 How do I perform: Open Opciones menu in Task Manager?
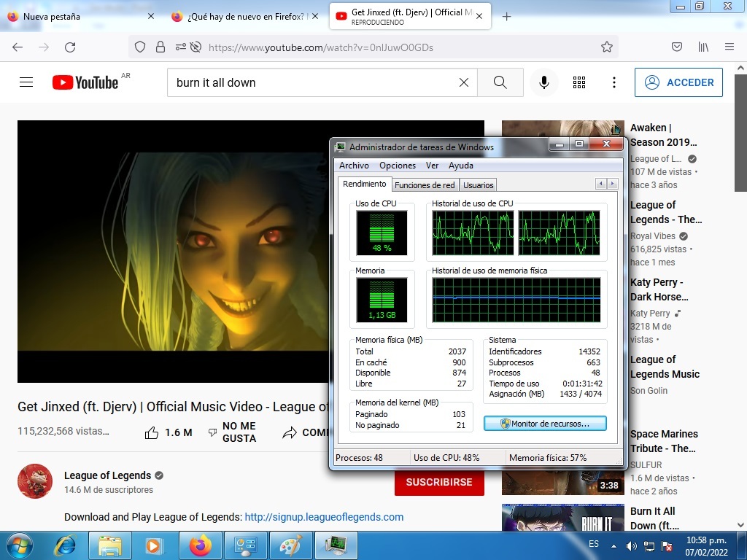398,166
